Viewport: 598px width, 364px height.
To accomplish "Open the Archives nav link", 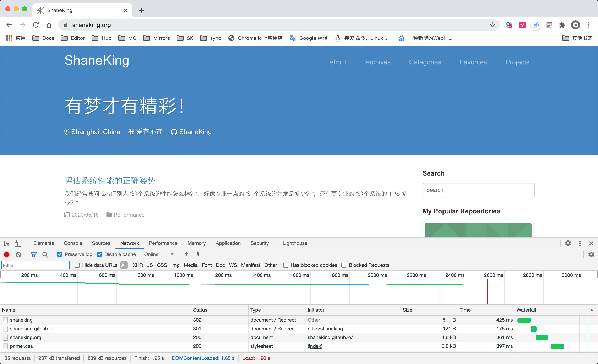I will click(x=378, y=62).
